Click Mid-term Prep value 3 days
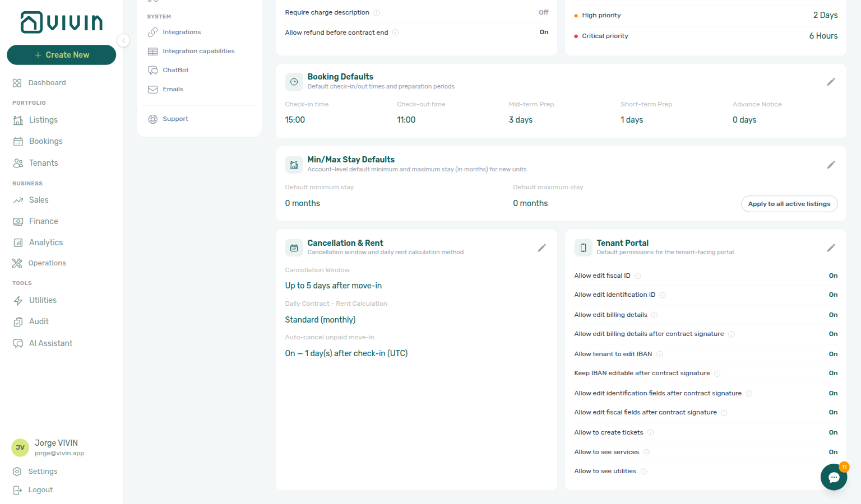Viewport: 861px width, 504px height. [521, 120]
